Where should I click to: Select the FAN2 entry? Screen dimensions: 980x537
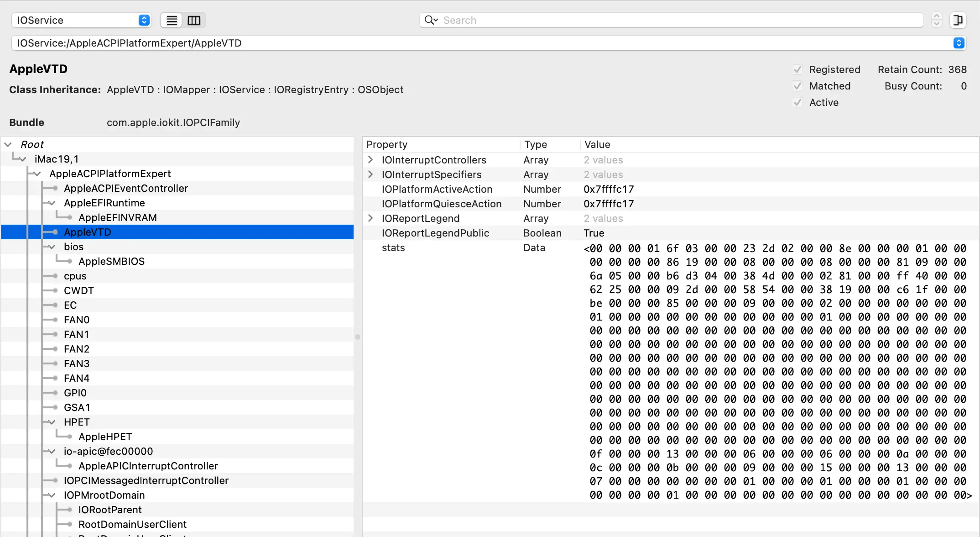pyautogui.click(x=77, y=349)
